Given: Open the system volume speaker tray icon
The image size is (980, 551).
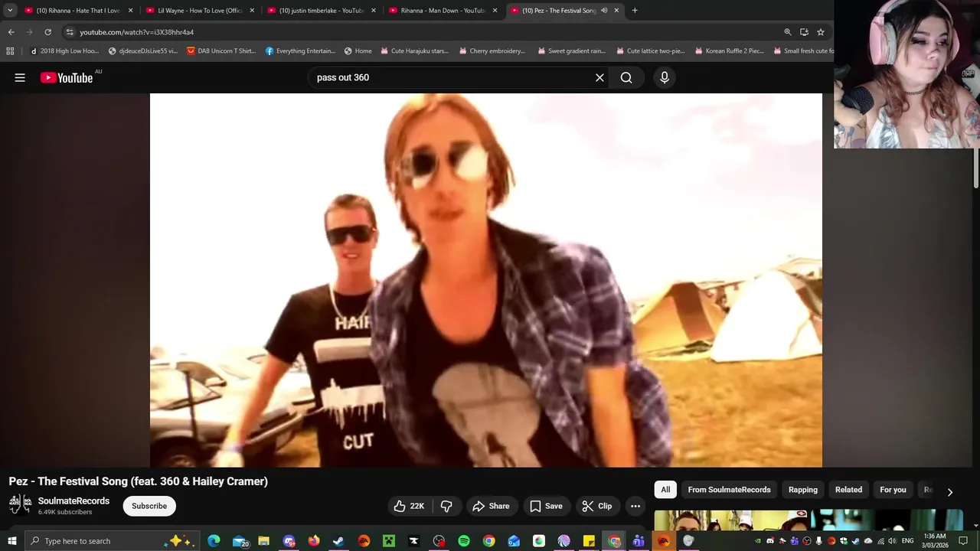Looking at the screenshot, I should click(892, 541).
